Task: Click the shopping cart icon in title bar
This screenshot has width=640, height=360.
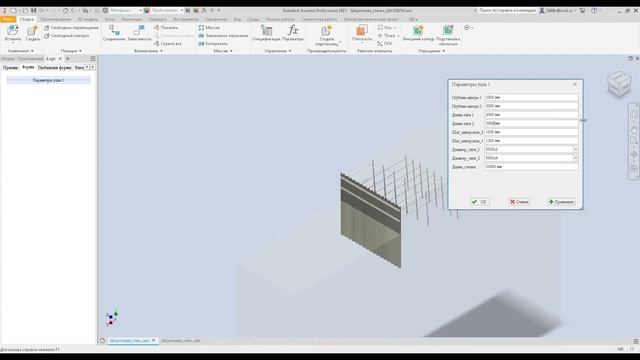Action: tap(582, 10)
